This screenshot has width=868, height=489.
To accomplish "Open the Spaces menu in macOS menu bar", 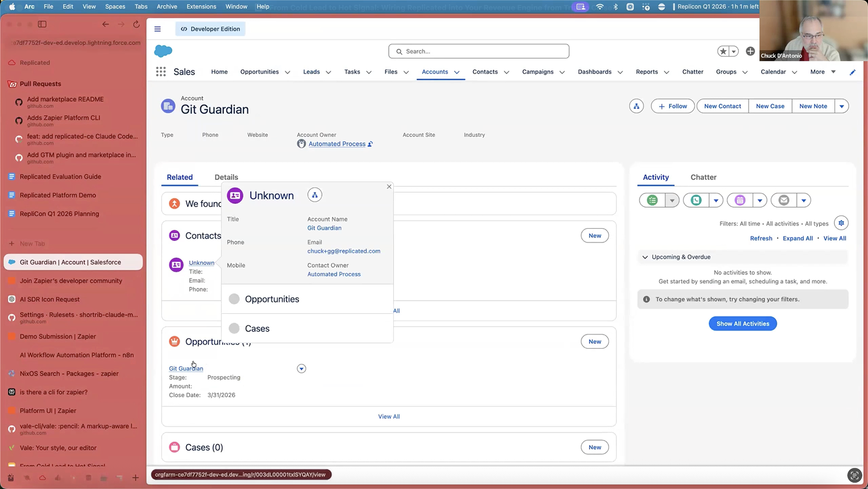I will pyautogui.click(x=115, y=6).
